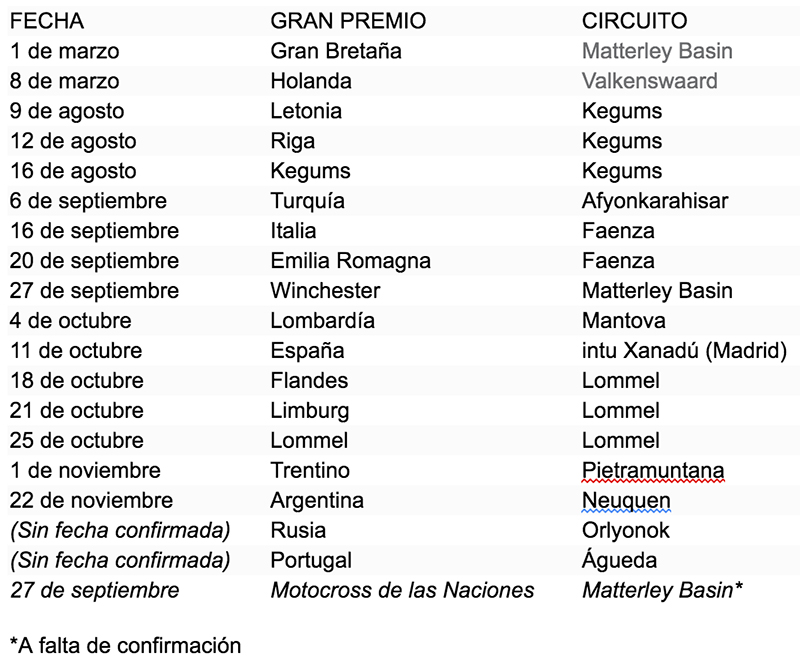Click the Afyonkarahisar circuit cell
The height and width of the screenshot is (668, 800).
click(x=655, y=201)
